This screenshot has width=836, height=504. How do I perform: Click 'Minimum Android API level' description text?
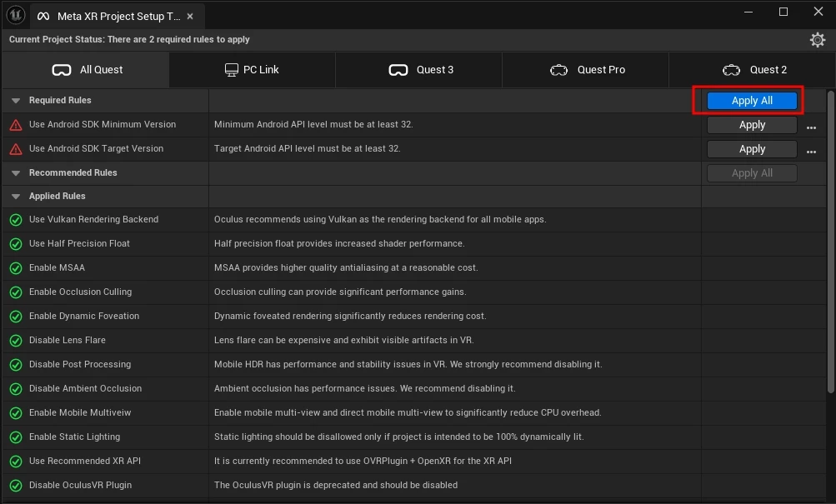(x=313, y=124)
